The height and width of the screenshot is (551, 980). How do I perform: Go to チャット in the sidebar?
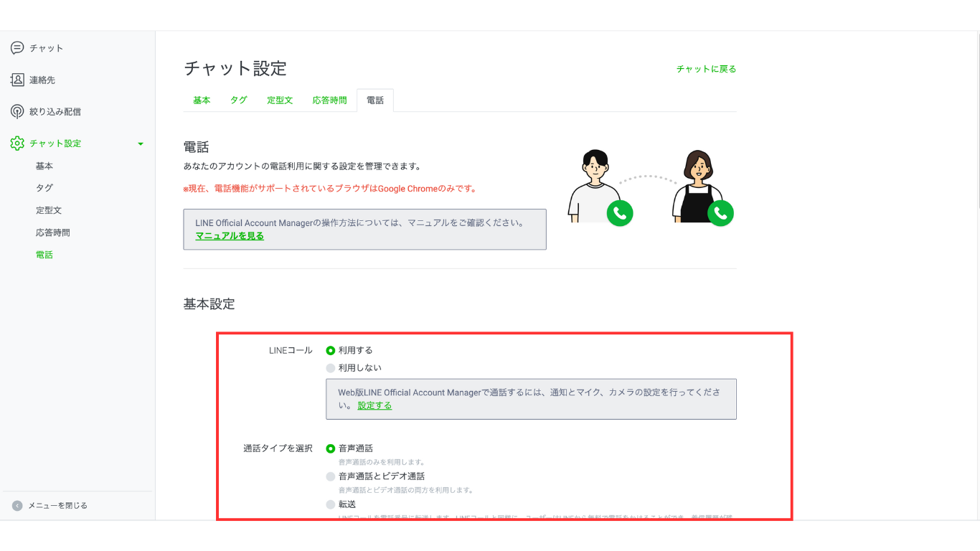click(x=47, y=48)
